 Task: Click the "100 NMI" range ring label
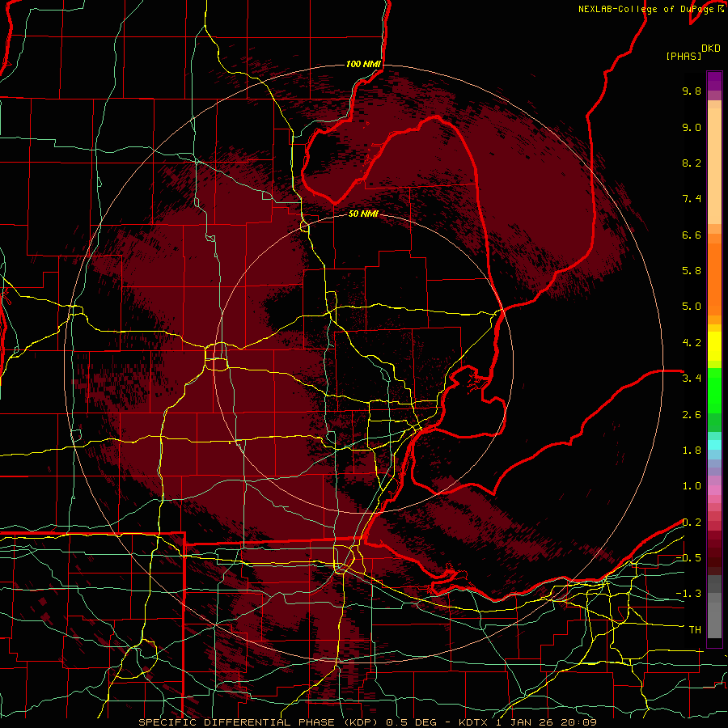363,64
